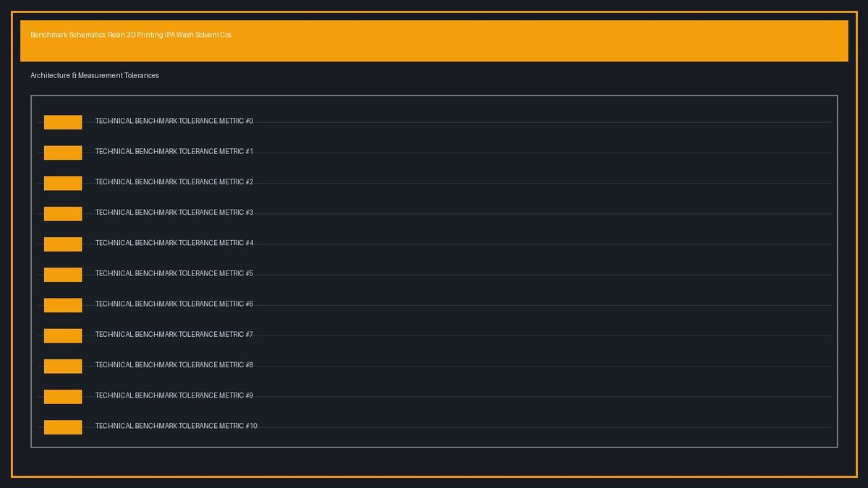Image resolution: width=868 pixels, height=488 pixels.
Task: Click the orange rectangle beside metric #10
Action: click(63, 427)
